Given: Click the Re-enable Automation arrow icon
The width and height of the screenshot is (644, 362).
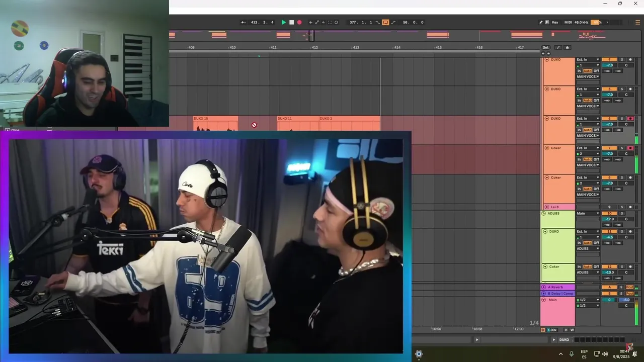Looking at the screenshot, I should click(324, 22).
